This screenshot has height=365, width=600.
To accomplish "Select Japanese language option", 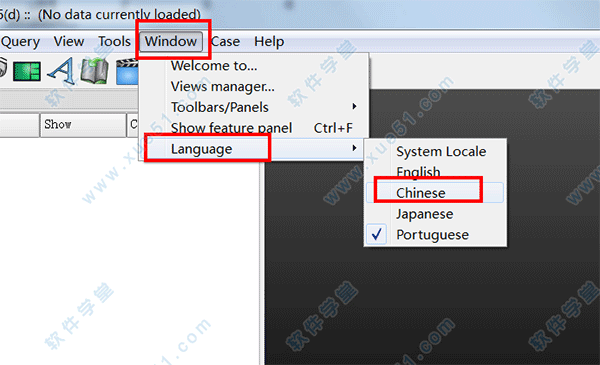I will (x=435, y=214).
